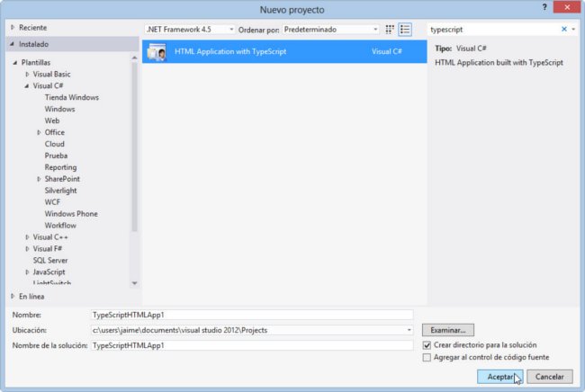Select the Prueba template category
The height and width of the screenshot is (392, 585).
pos(56,156)
